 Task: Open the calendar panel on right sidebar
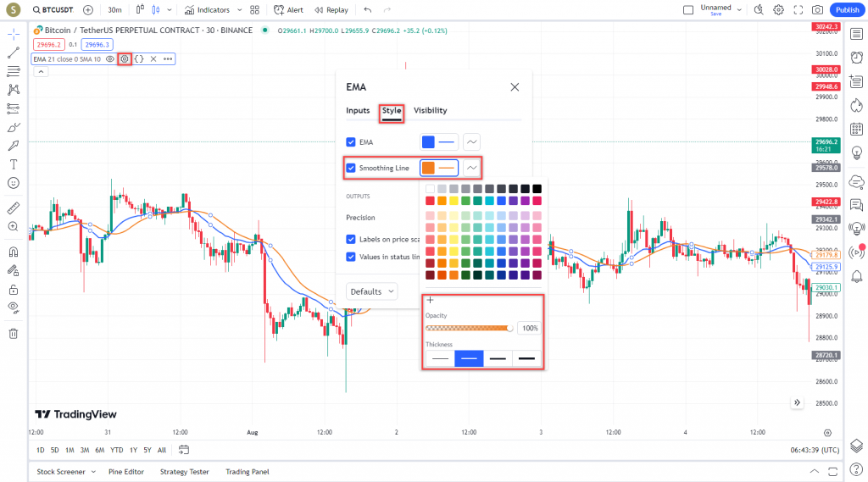pyautogui.click(x=856, y=129)
